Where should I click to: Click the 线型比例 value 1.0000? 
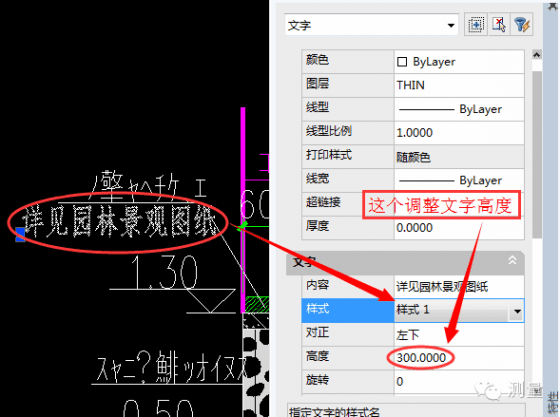point(459,133)
